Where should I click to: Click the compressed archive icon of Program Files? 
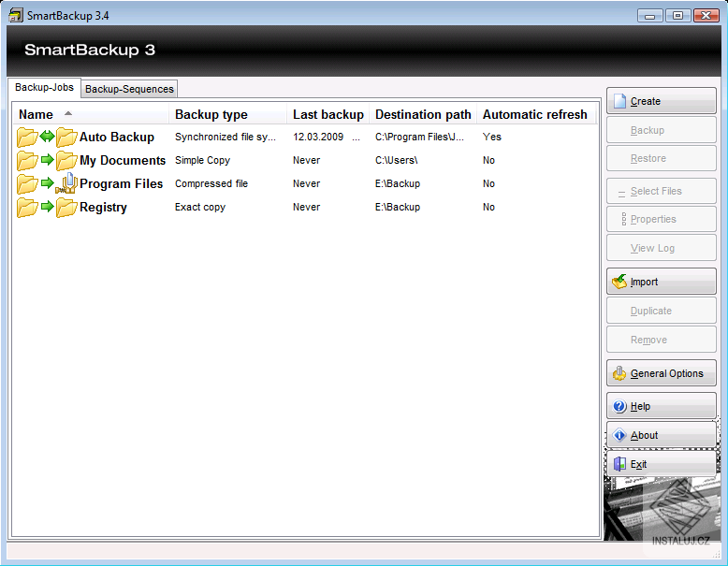click(66, 183)
